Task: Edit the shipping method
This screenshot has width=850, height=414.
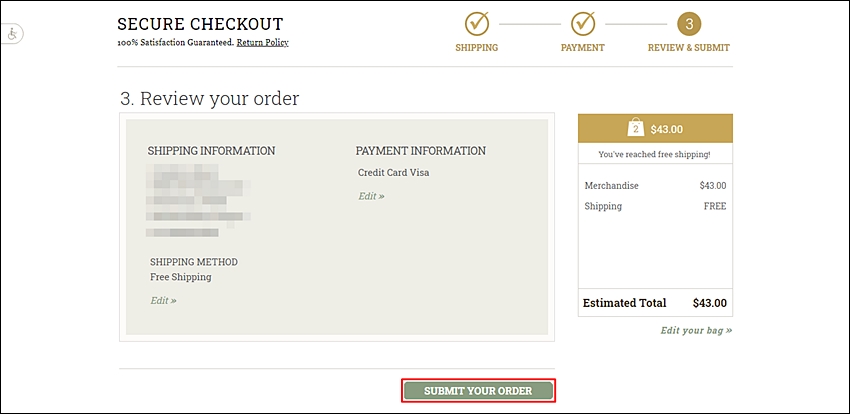Action: [163, 300]
